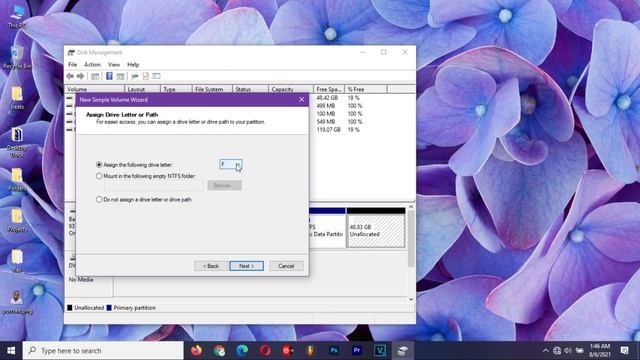Click the Next button in wizard
The image size is (640, 360).
(x=247, y=266)
